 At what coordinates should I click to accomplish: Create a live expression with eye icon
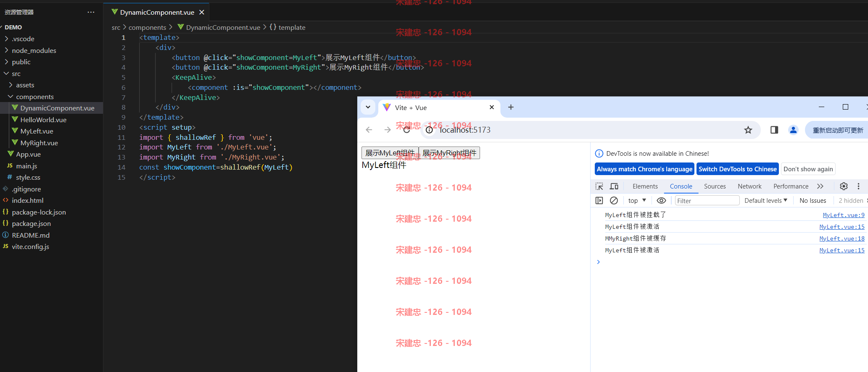[x=661, y=201]
